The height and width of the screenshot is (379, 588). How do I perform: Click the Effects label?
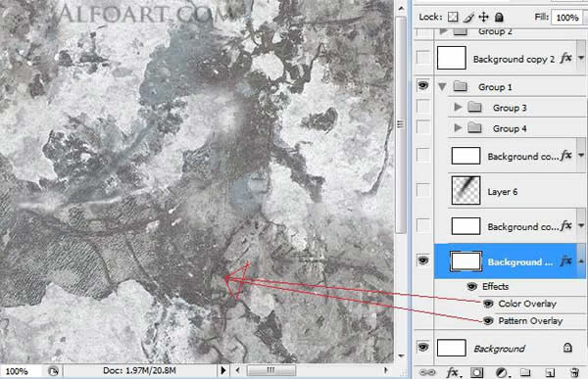click(495, 286)
